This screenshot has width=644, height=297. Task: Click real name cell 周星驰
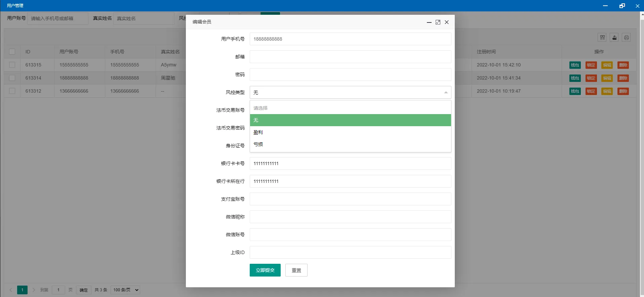tap(168, 78)
